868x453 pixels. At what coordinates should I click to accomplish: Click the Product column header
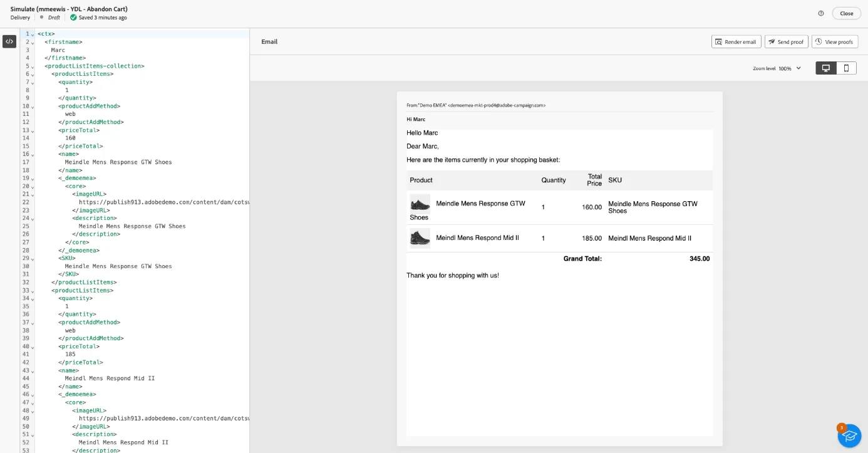pos(421,180)
